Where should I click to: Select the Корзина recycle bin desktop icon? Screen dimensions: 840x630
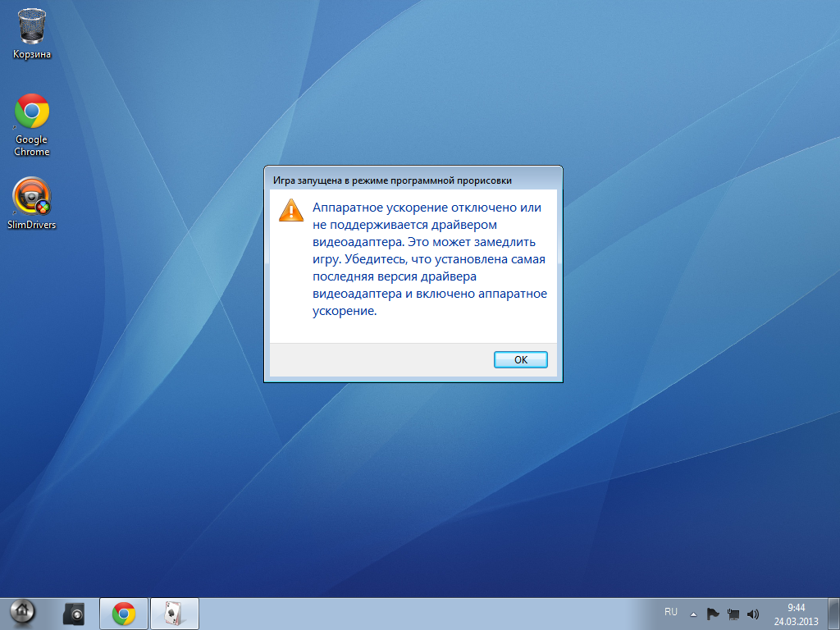pyautogui.click(x=32, y=33)
